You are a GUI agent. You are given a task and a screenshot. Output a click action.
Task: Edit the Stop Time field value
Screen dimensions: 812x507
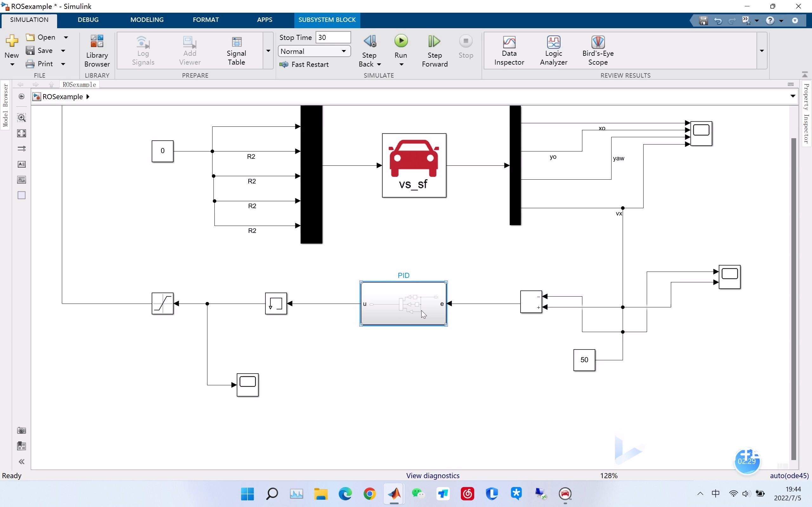(333, 37)
